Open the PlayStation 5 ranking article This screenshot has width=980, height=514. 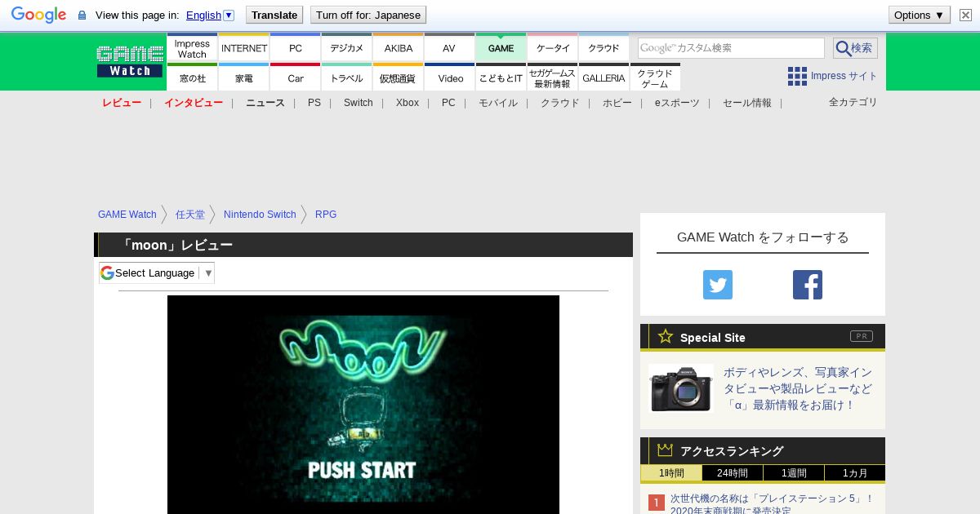pyautogui.click(x=772, y=504)
